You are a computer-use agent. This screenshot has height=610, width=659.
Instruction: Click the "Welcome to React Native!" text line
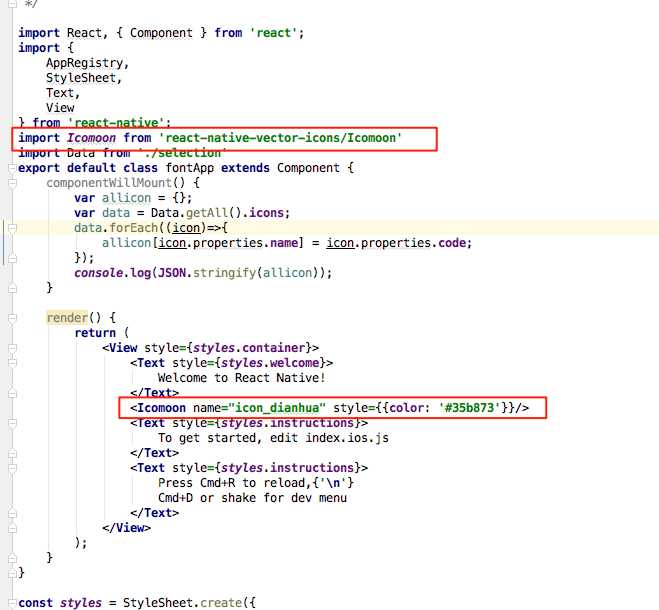point(241,378)
